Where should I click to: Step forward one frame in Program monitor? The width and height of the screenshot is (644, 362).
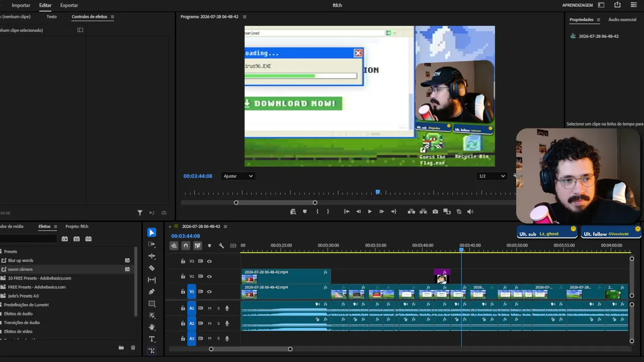pos(381,212)
